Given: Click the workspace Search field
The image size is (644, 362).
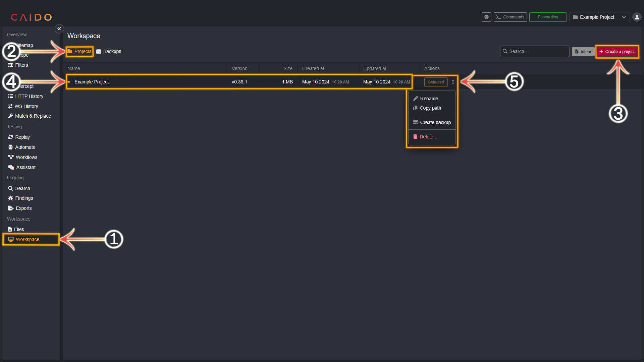Looking at the screenshot, I should pos(535,51).
